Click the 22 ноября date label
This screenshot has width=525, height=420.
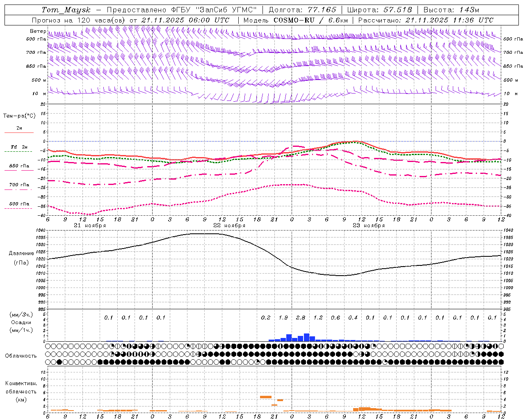point(229,226)
